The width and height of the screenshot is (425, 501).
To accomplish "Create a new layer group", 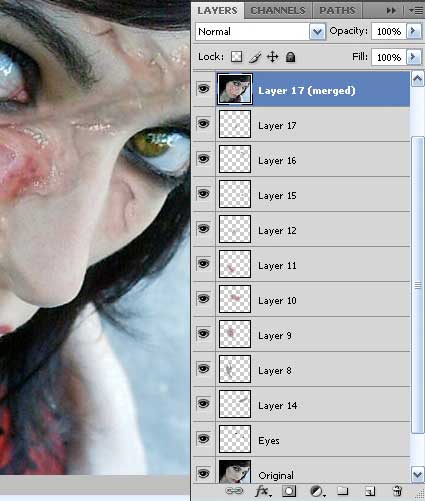I will click(x=342, y=491).
